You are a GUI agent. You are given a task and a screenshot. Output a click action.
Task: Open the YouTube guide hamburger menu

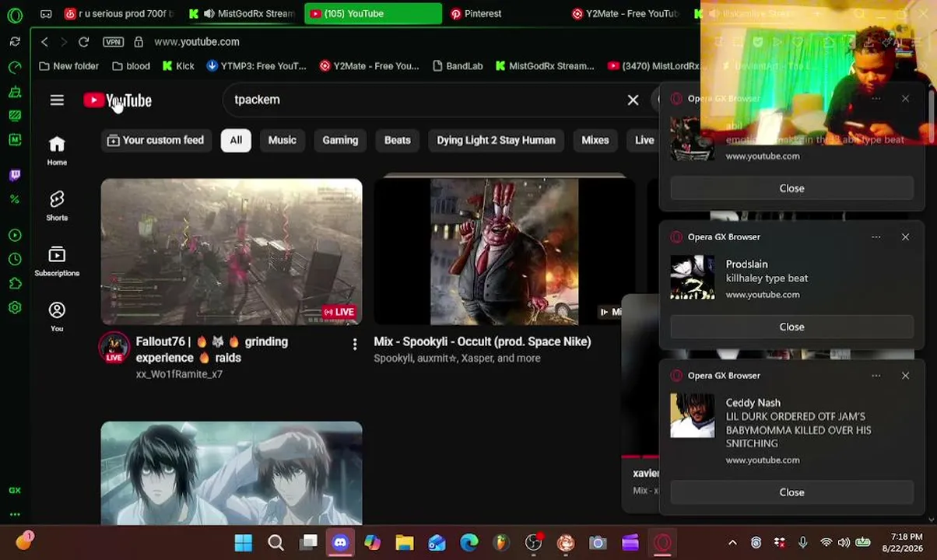click(x=57, y=100)
